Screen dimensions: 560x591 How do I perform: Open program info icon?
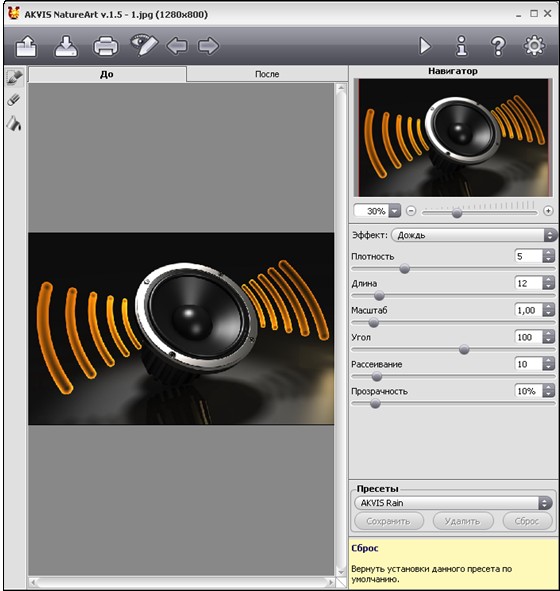pyautogui.click(x=462, y=46)
